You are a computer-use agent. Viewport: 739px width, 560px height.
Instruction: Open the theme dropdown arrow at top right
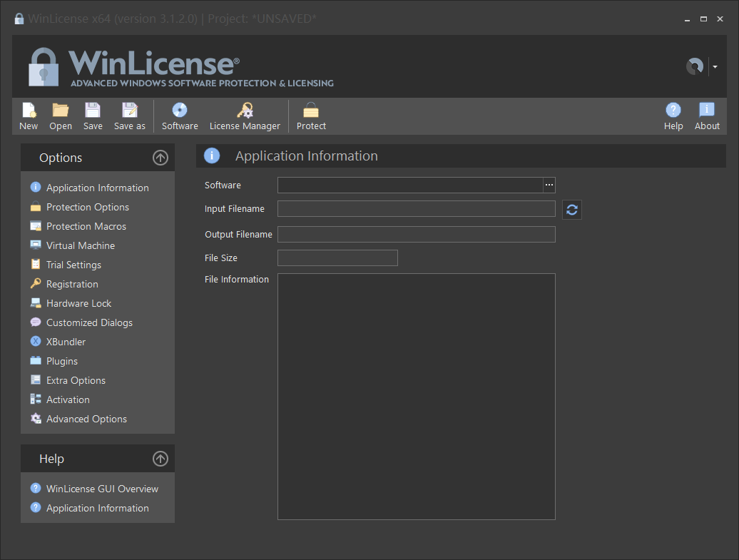tap(715, 66)
